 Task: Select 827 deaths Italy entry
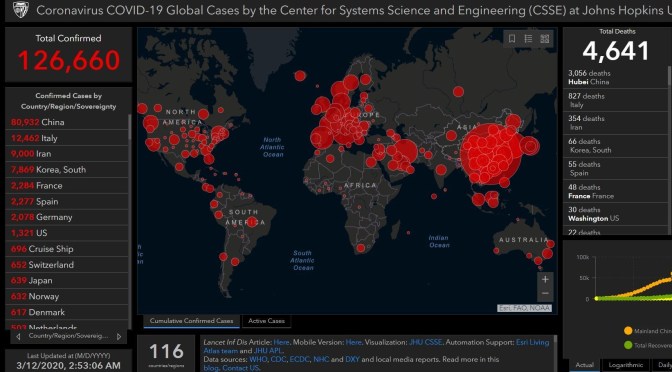tap(615, 100)
